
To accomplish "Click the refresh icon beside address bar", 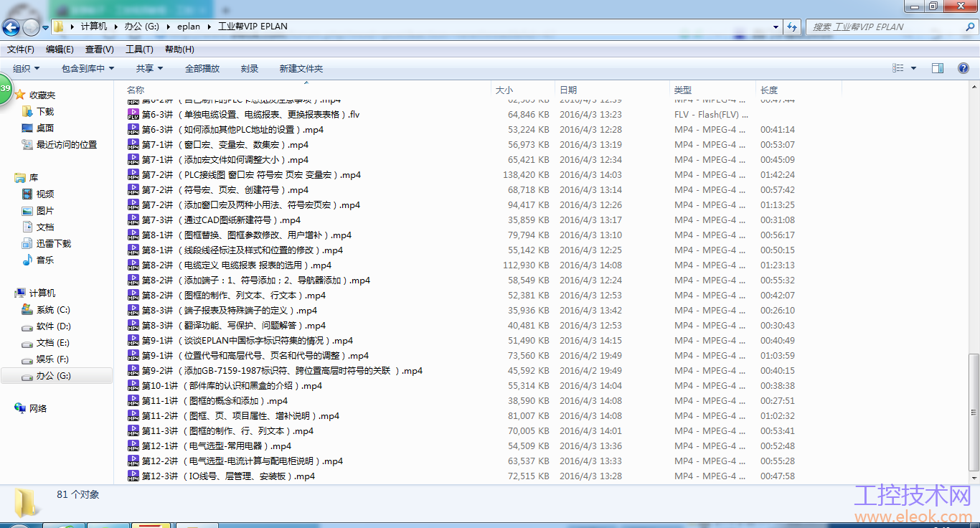I will pos(792,27).
